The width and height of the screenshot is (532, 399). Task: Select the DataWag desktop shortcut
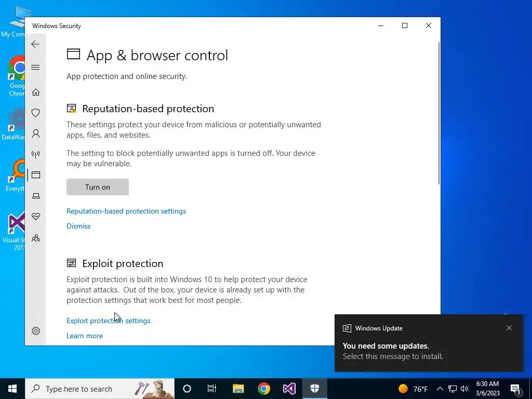click(x=14, y=124)
